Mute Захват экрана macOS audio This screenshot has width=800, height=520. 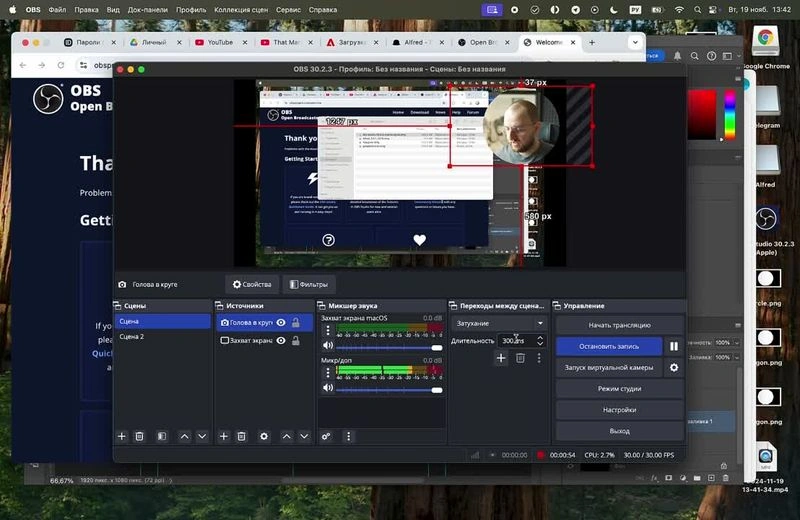pyautogui.click(x=328, y=345)
